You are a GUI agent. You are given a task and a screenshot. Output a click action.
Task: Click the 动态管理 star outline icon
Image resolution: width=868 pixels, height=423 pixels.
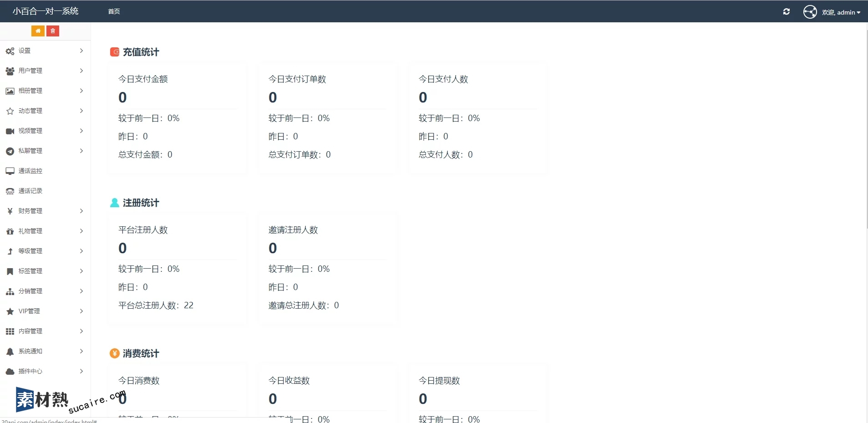(x=10, y=111)
